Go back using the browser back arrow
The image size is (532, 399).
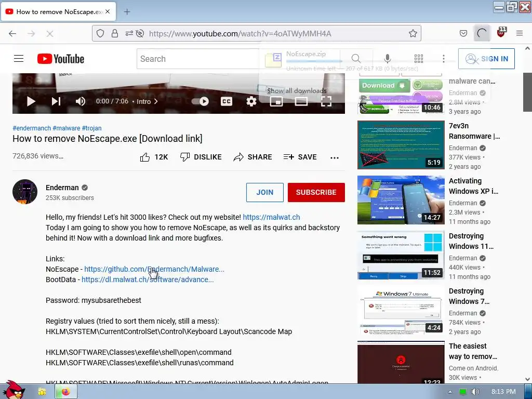[12, 34]
